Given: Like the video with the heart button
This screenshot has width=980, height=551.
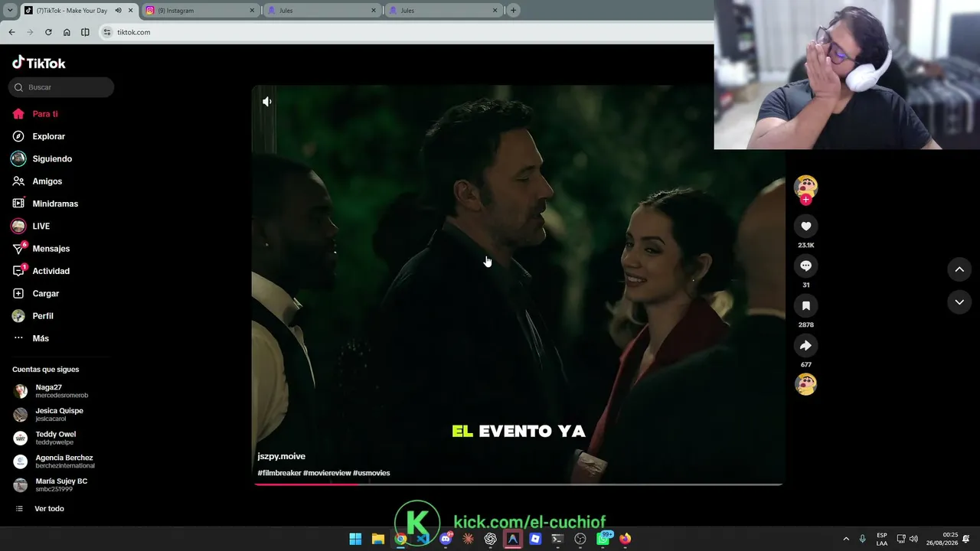Looking at the screenshot, I should pos(805,226).
